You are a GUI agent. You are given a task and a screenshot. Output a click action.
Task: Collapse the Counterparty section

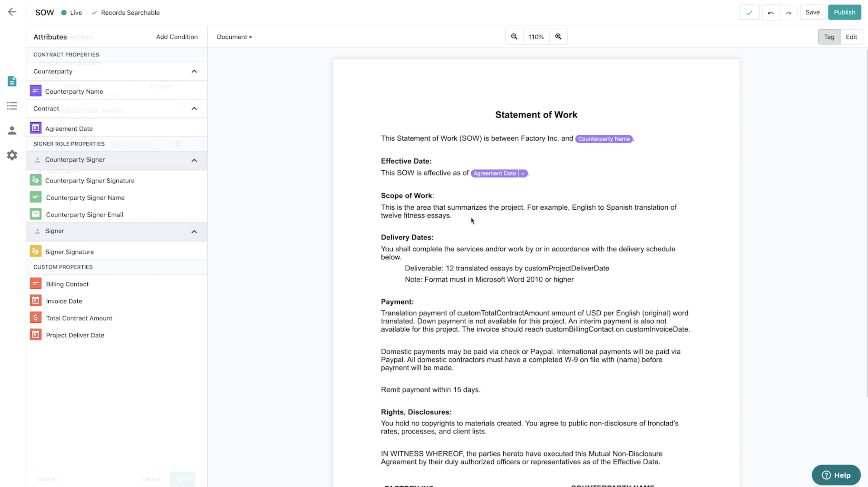(194, 72)
